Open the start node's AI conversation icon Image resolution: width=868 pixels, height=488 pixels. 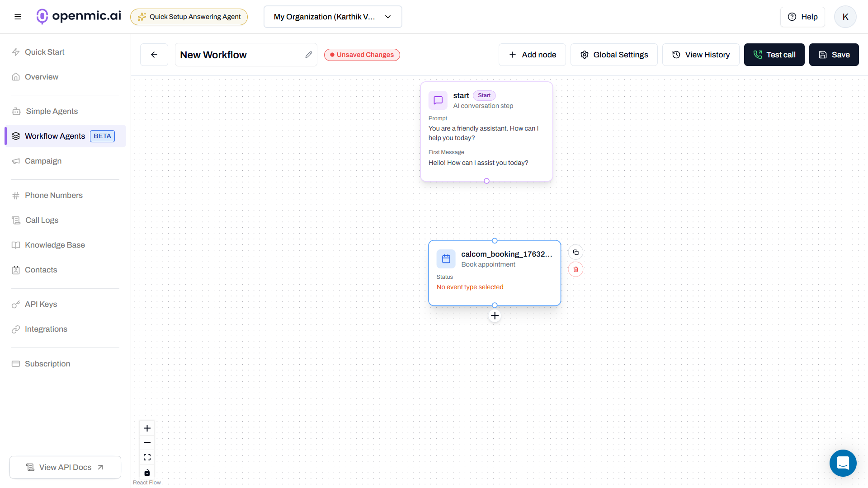437,100
